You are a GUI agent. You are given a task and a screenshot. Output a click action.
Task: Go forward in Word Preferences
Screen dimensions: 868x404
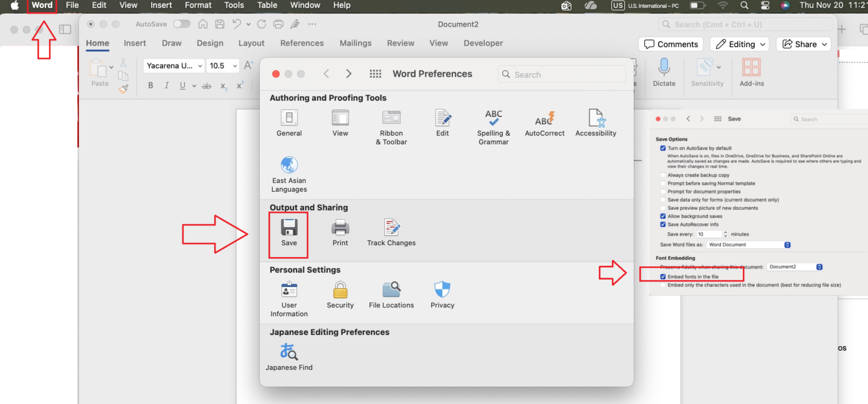pos(349,74)
